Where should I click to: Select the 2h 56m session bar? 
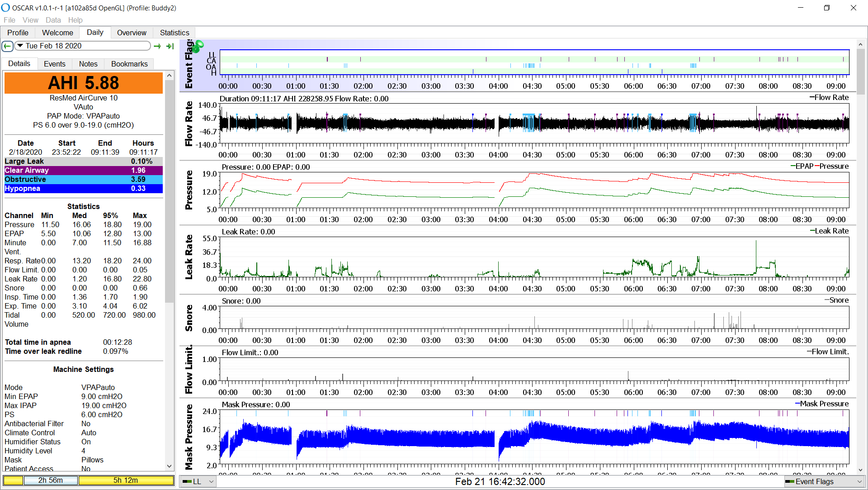point(51,480)
